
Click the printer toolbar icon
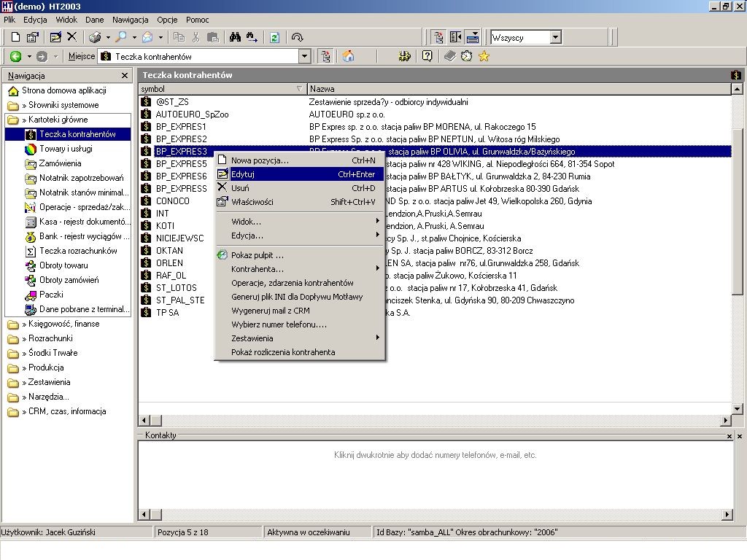click(x=96, y=37)
